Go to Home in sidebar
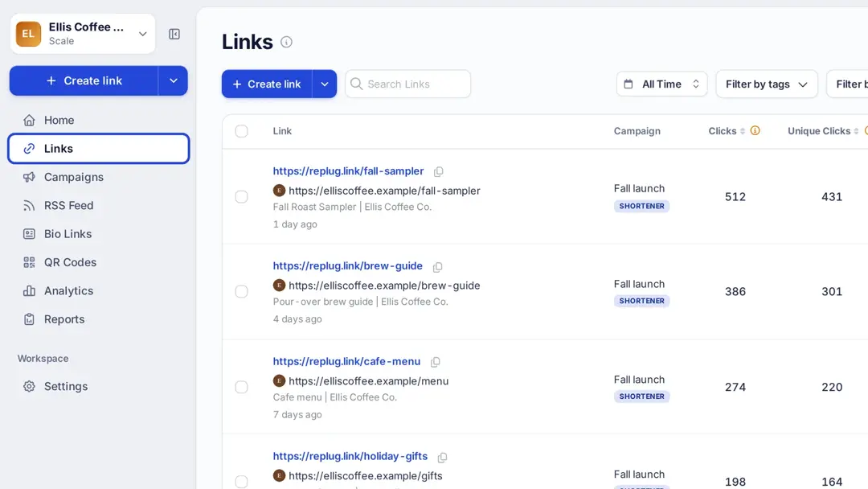This screenshot has height=489, width=868. (99, 120)
